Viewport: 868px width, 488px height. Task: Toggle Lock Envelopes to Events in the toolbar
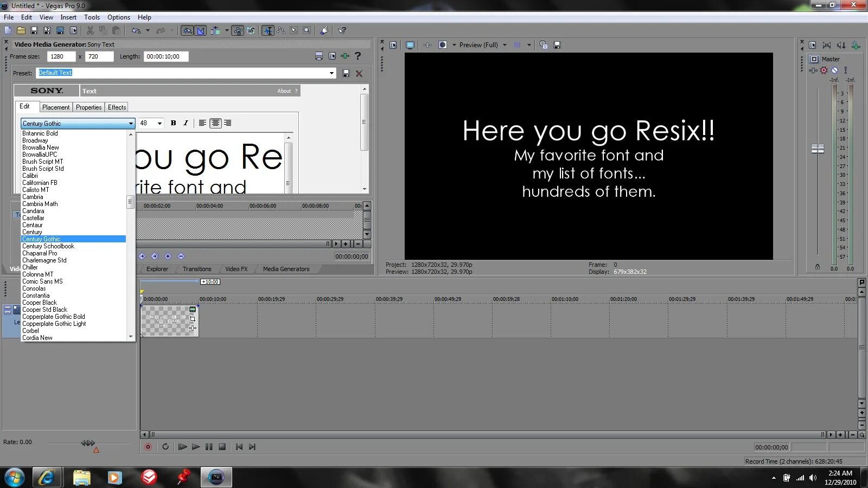238,30
